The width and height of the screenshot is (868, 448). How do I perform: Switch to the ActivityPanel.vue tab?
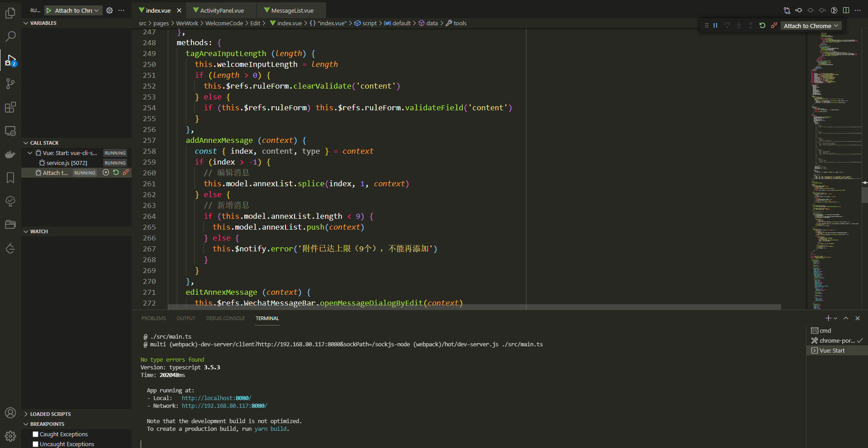(222, 10)
